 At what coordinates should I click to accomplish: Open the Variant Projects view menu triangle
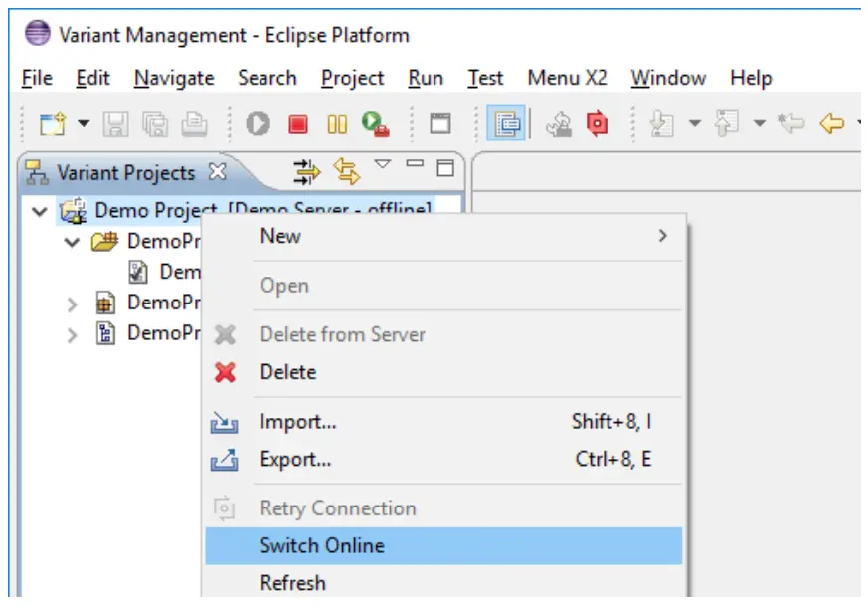click(383, 164)
